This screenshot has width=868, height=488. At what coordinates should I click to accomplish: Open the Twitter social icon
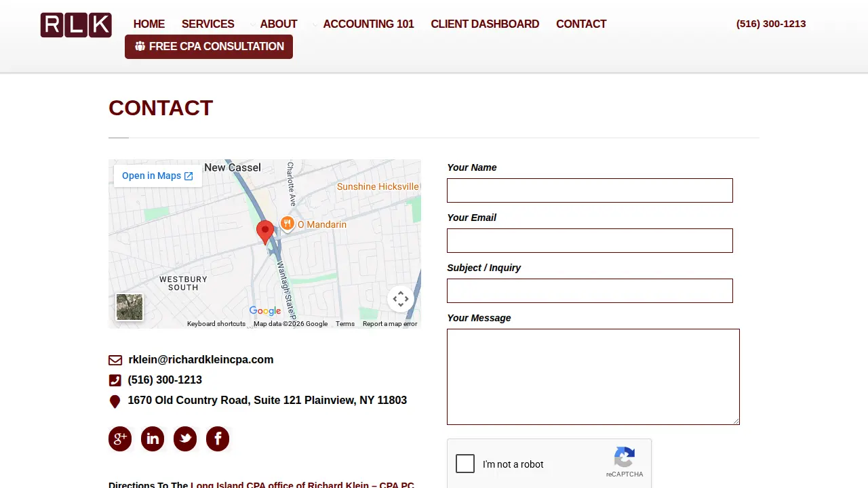tap(185, 439)
